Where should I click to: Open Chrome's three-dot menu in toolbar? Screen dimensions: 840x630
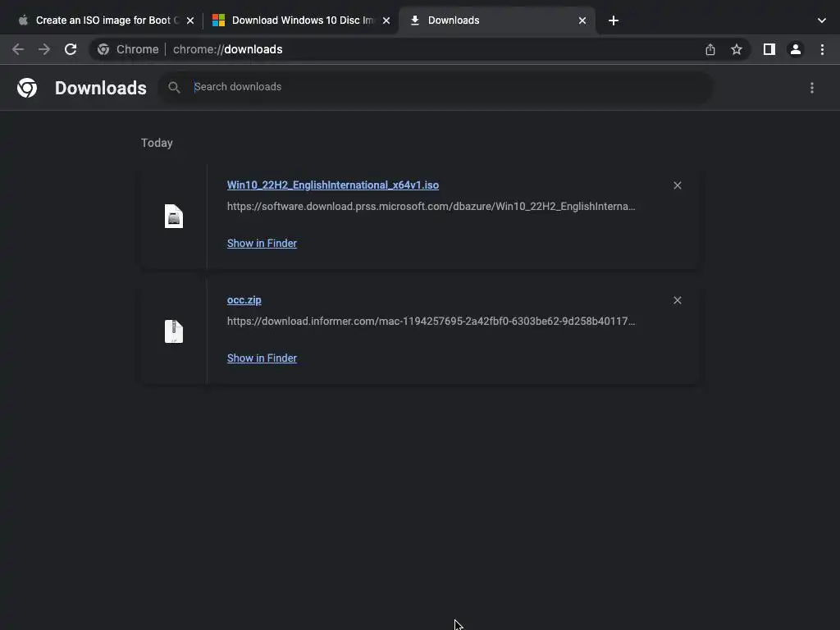coord(822,49)
